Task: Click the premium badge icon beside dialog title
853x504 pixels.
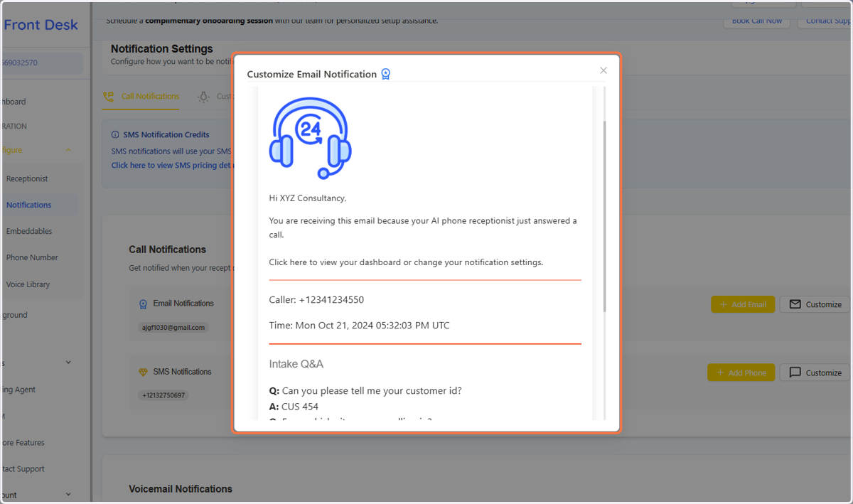Action: coord(386,74)
